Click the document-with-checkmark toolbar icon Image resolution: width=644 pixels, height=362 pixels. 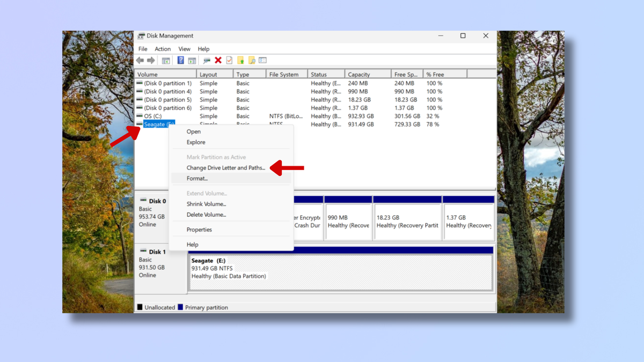click(x=229, y=60)
